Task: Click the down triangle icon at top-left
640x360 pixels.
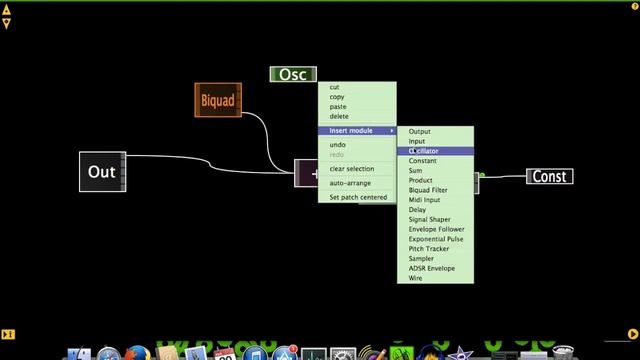Action: point(7,24)
